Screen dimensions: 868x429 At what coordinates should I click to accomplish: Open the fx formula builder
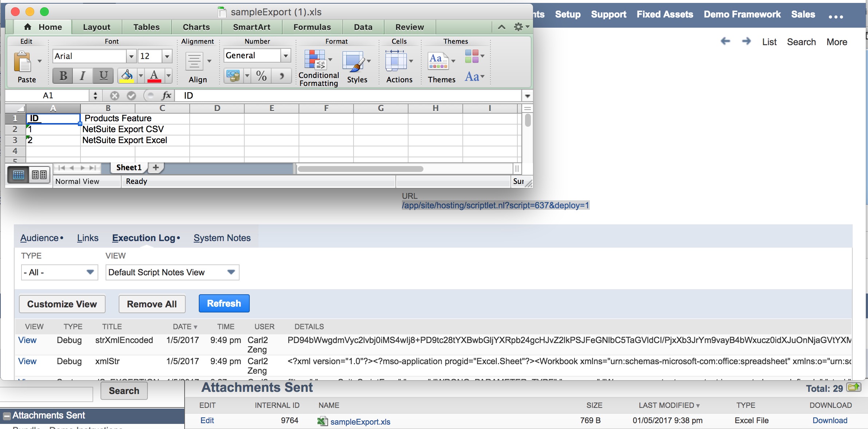[166, 95]
